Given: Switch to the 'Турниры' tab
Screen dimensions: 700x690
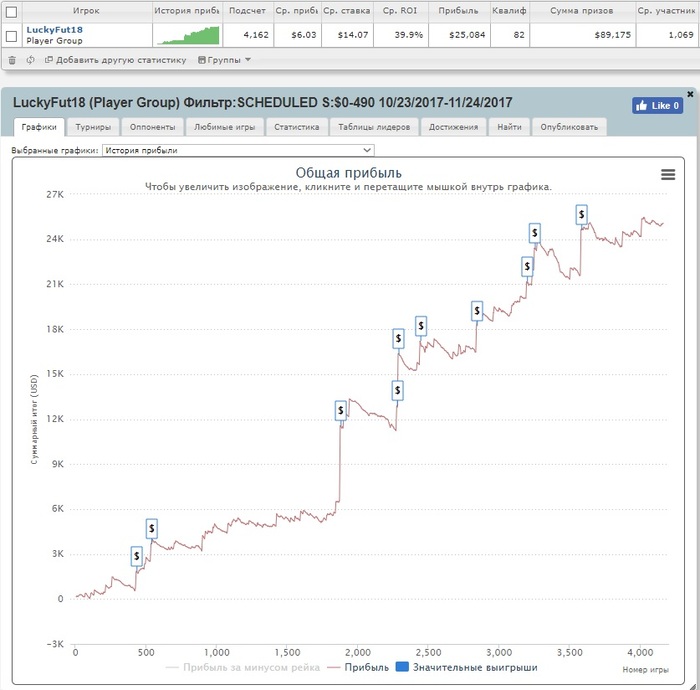Looking at the screenshot, I should pos(93,127).
